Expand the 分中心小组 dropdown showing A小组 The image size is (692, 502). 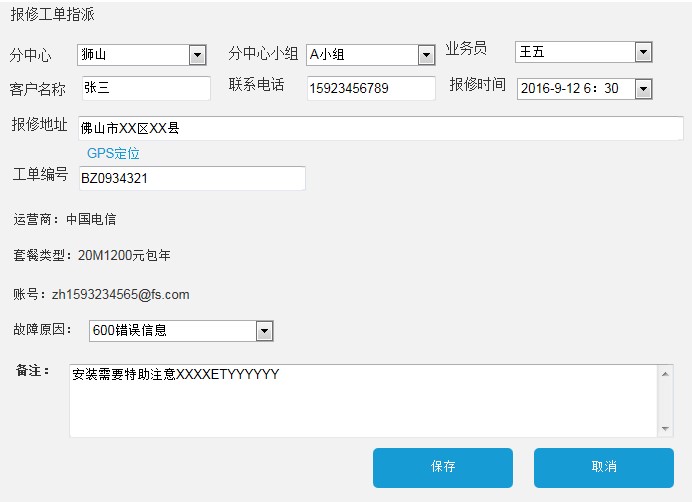click(x=371, y=55)
